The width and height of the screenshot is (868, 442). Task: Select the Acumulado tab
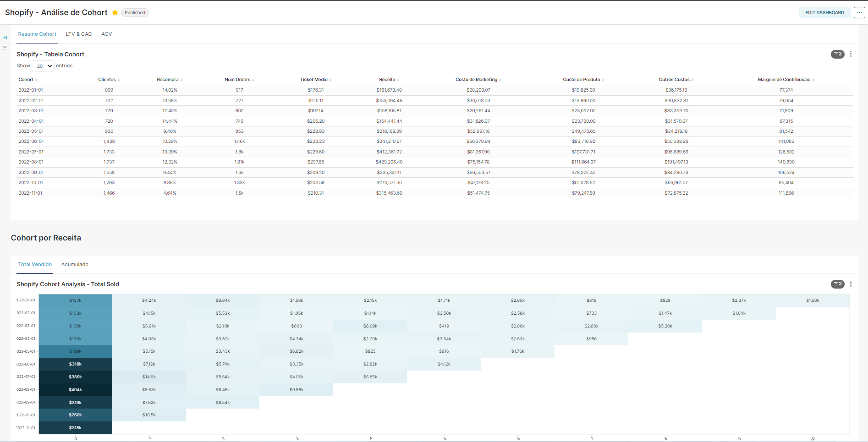click(x=75, y=264)
